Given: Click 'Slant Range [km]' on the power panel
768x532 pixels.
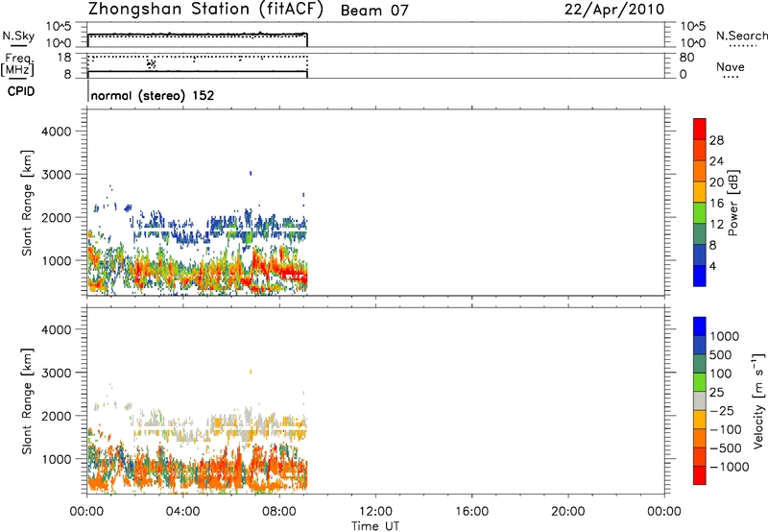Looking at the screenshot, I should pyautogui.click(x=27, y=203).
